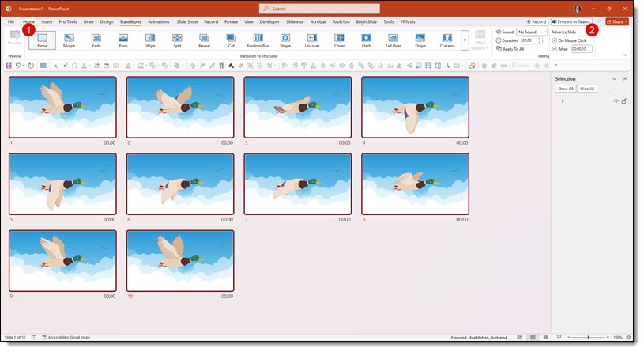
Task: Choose the Wipe transition
Action: [x=150, y=38]
